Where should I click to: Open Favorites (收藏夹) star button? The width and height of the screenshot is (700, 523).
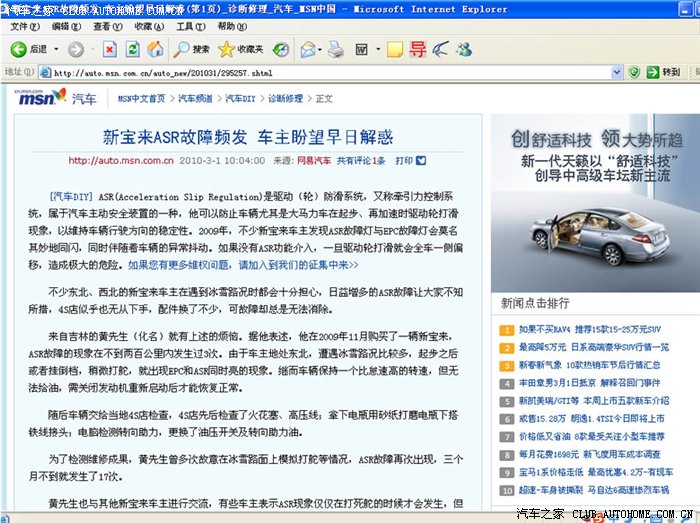240,49
